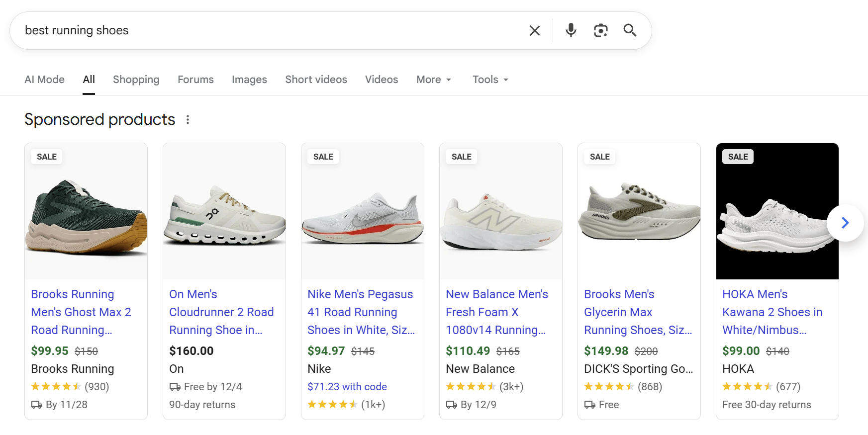Click the $99.00 price
The image size is (868, 435).
coord(741,351)
